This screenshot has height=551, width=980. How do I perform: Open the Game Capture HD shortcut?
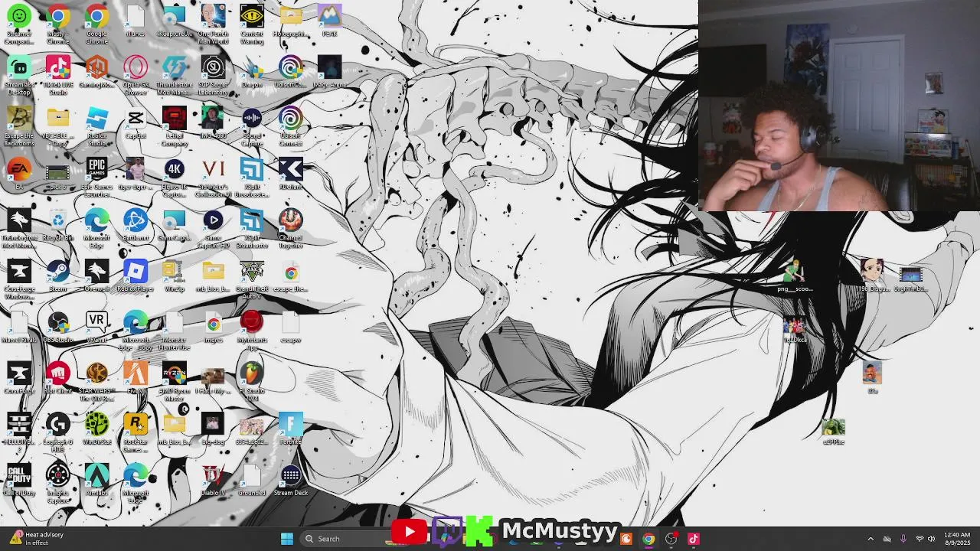pos(213,228)
